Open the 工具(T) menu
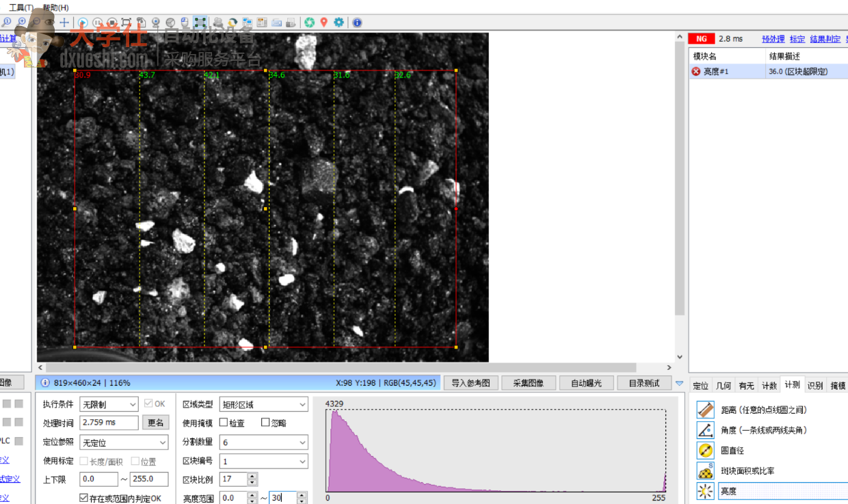This screenshot has height=504, width=848. pyautogui.click(x=21, y=8)
